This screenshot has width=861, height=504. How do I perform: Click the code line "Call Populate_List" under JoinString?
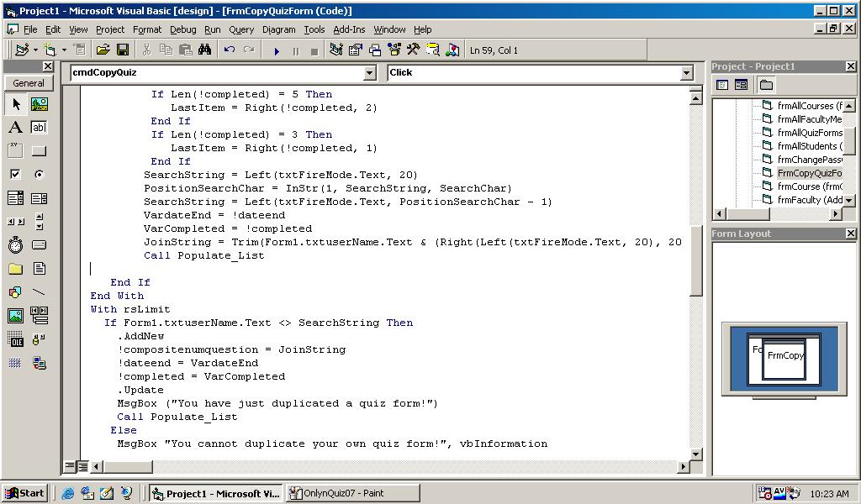[203, 255]
